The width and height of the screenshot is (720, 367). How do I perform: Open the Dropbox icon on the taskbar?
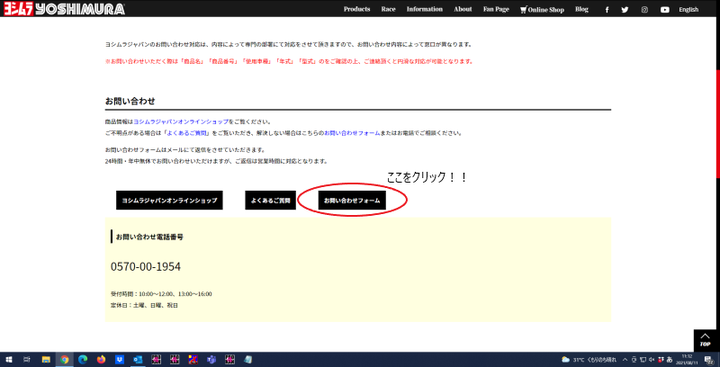pos(119,359)
